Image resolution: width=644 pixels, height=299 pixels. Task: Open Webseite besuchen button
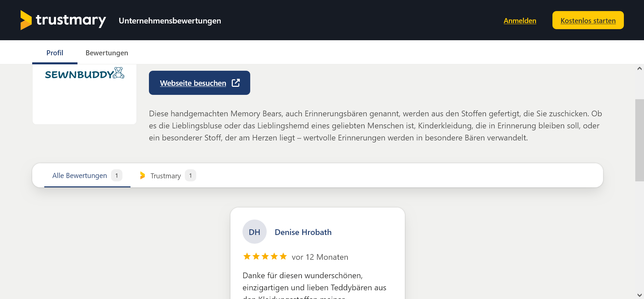point(200,83)
